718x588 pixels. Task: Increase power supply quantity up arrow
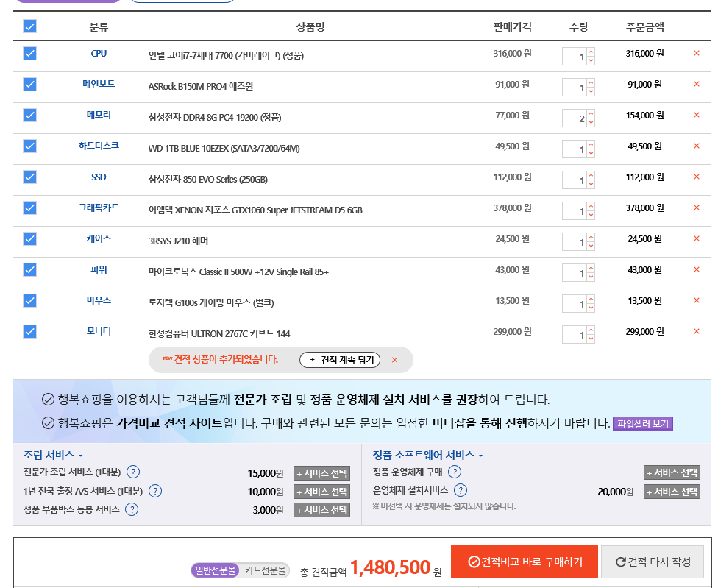coord(591,269)
